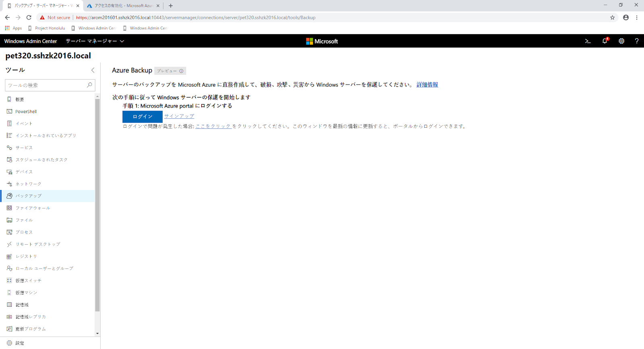The image size is (644, 349).
Task: Click the Microsoft logo in header
Action: tap(322, 41)
